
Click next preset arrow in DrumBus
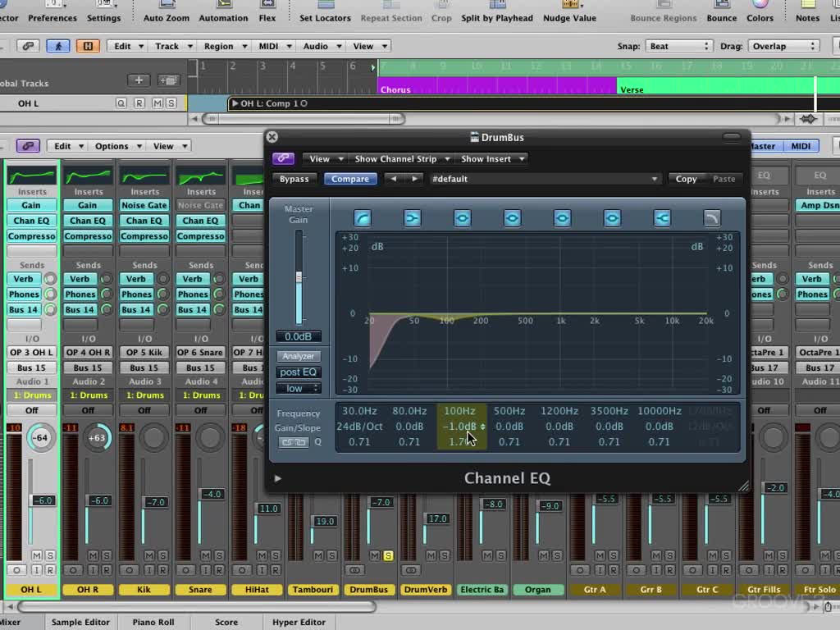click(414, 179)
